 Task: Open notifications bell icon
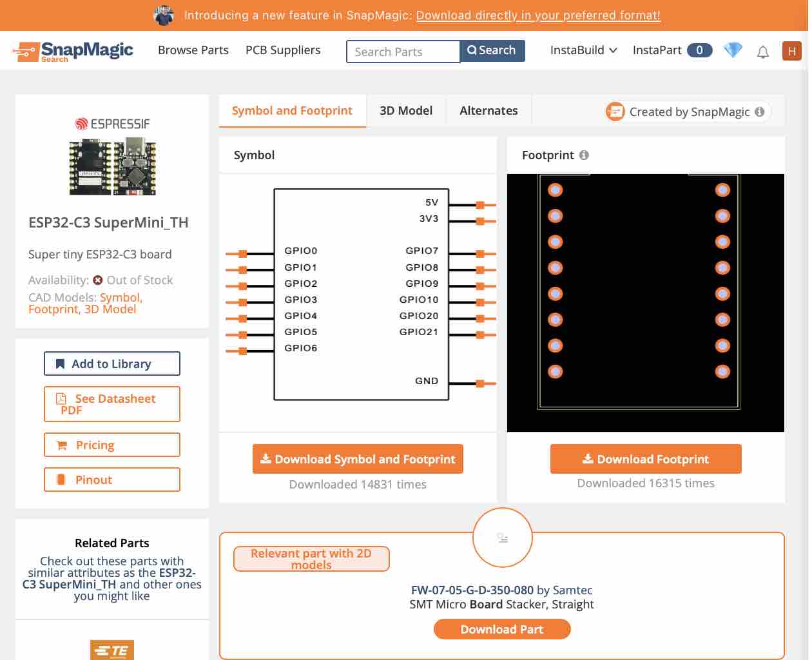763,52
